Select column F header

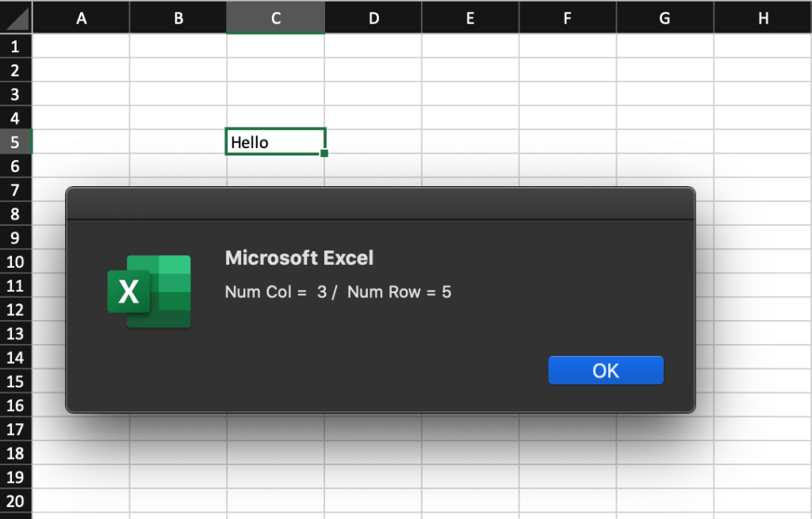pos(567,17)
